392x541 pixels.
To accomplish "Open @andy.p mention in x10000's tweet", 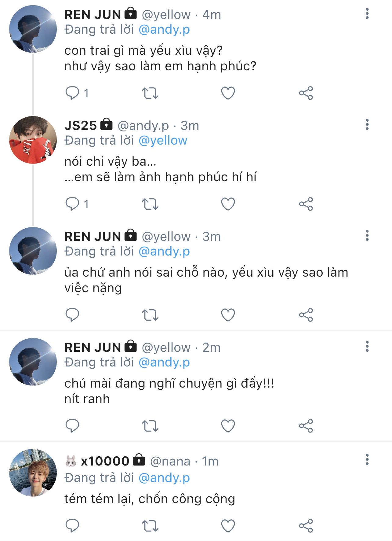I will point(164,478).
